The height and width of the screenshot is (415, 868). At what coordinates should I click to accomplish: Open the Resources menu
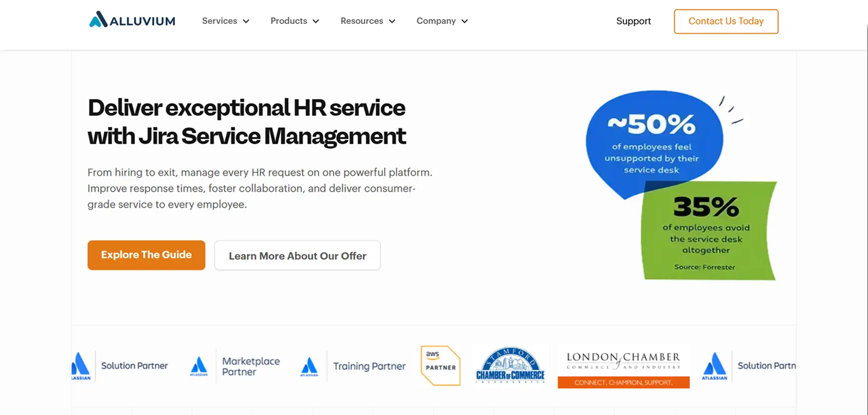click(368, 21)
